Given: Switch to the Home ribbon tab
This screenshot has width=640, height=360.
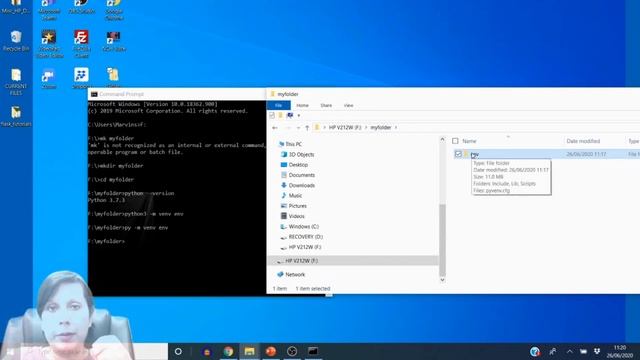Looking at the screenshot, I should click(302, 105).
